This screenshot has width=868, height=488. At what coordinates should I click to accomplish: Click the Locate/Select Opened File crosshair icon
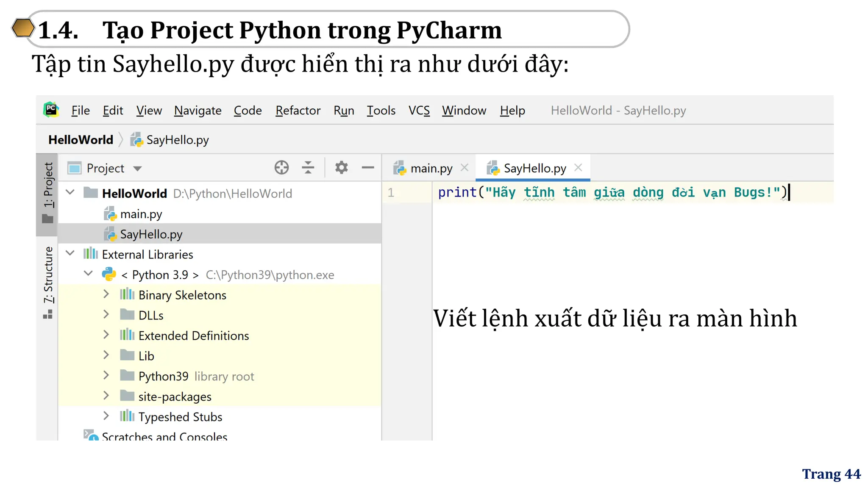click(281, 168)
